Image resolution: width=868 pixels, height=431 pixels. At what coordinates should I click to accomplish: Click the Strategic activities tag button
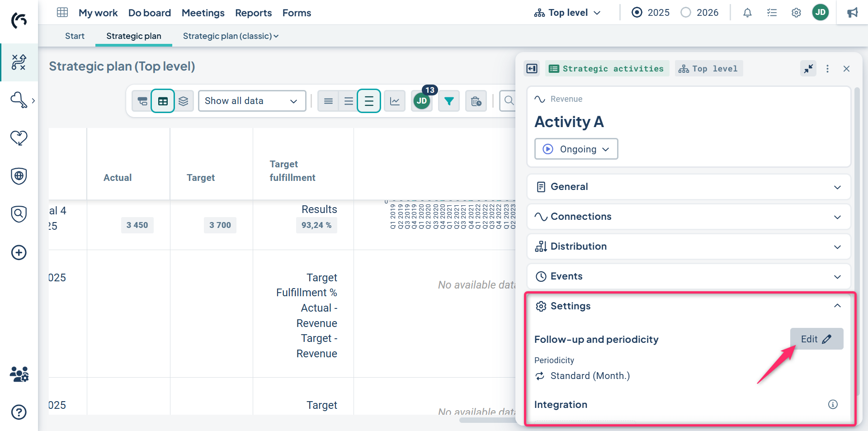tap(607, 69)
